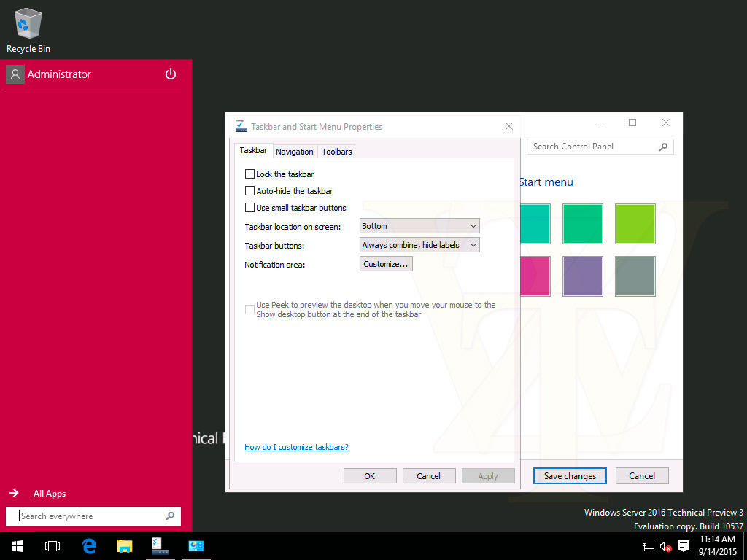Pick the lime green color swatch
This screenshot has height=560, width=747.
(635, 224)
